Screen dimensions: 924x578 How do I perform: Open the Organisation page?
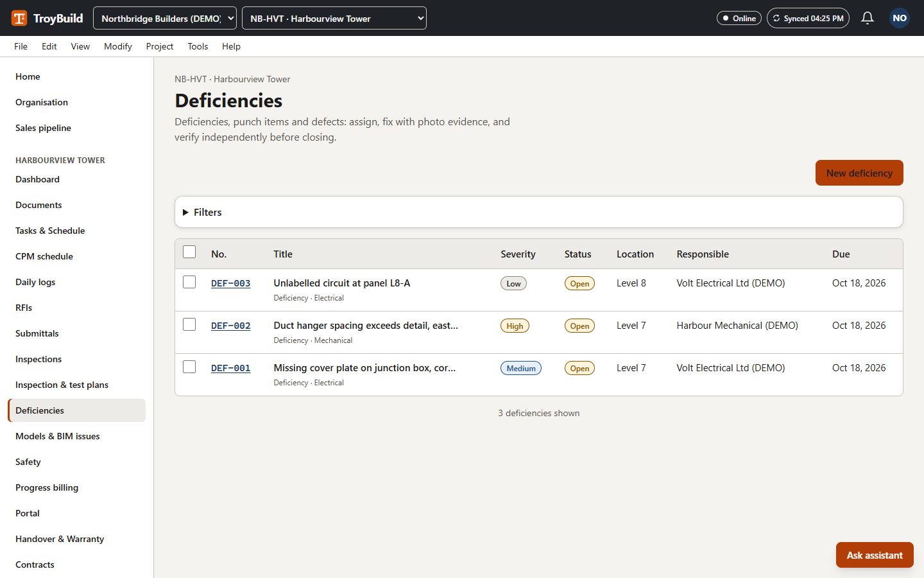(77, 102)
